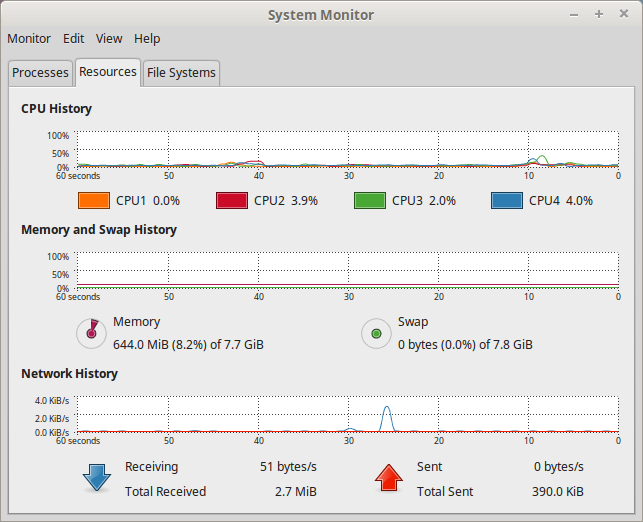Click the 'Memory and Swap History' heading

99,230
